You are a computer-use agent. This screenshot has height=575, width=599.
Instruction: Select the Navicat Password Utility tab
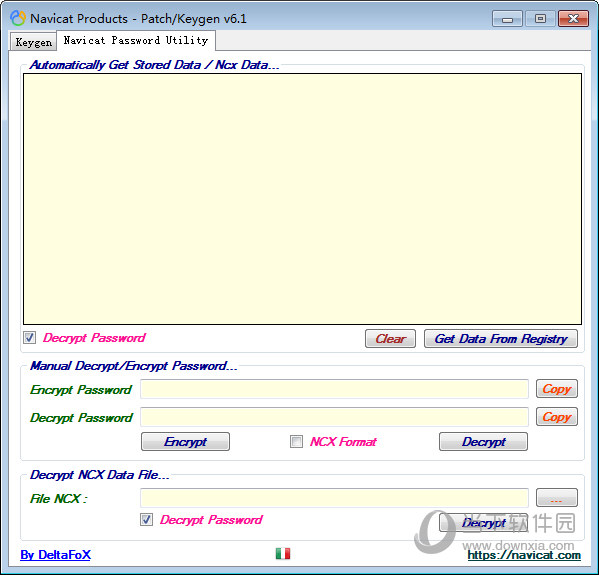point(136,40)
